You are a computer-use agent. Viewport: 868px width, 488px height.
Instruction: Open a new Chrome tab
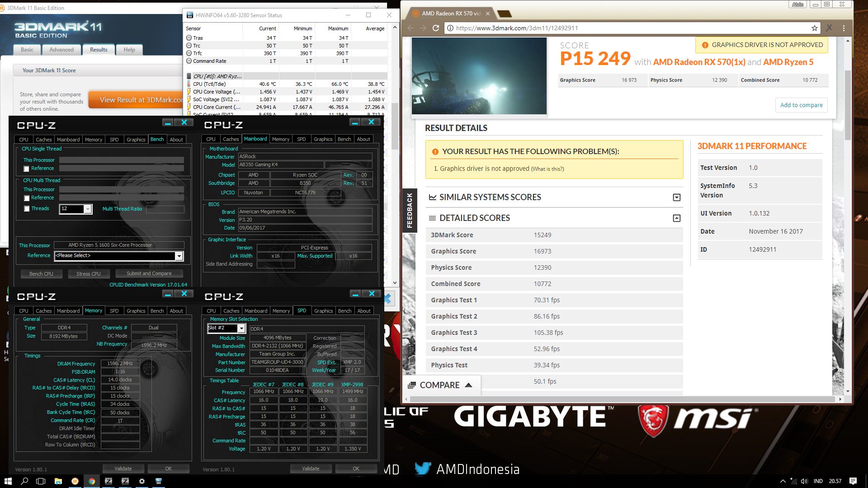[x=504, y=14]
